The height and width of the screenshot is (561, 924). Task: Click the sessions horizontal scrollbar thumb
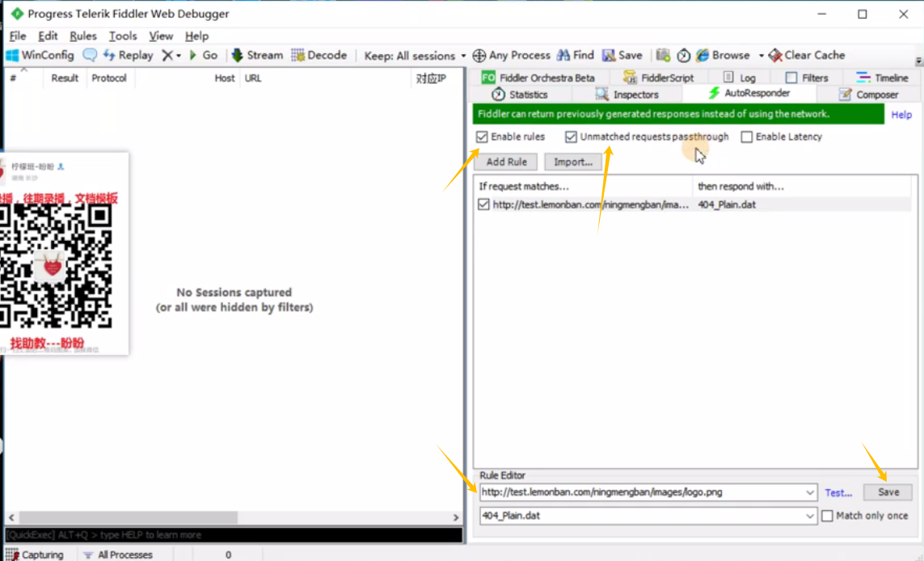point(128,517)
